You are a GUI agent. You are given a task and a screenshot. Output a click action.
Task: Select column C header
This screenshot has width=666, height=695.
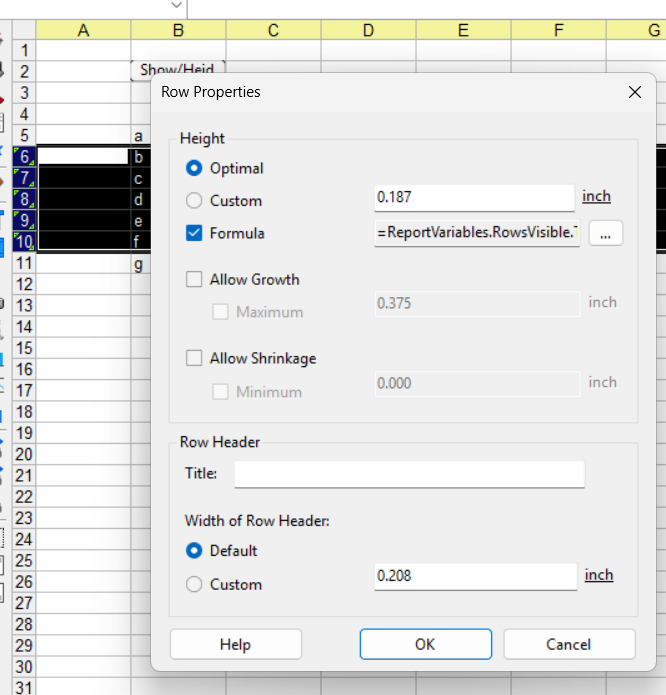tap(273, 30)
